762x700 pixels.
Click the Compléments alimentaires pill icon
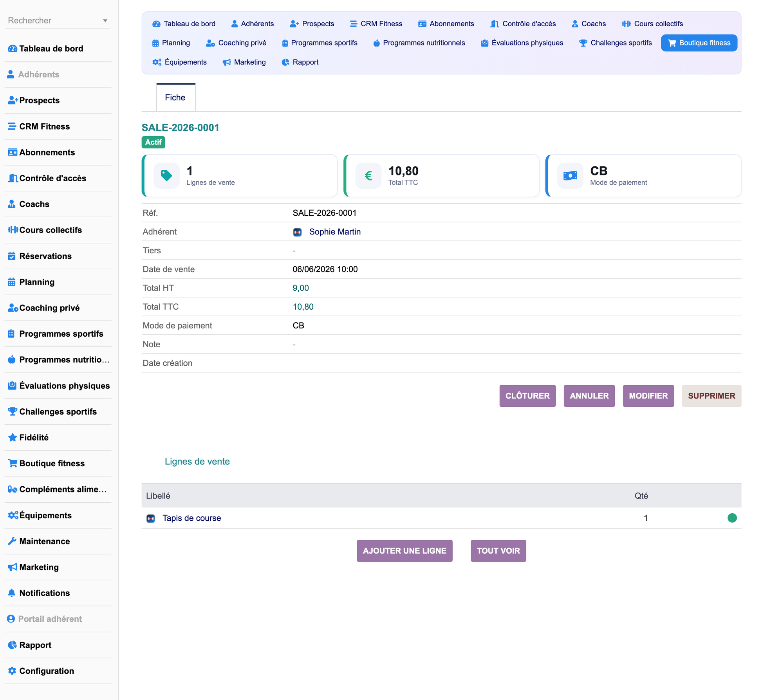pyautogui.click(x=12, y=489)
